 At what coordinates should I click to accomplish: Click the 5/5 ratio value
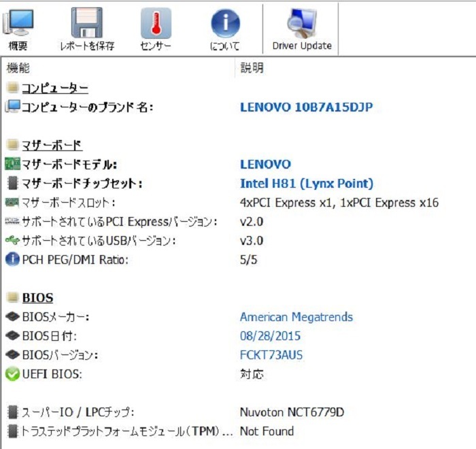click(x=248, y=260)
